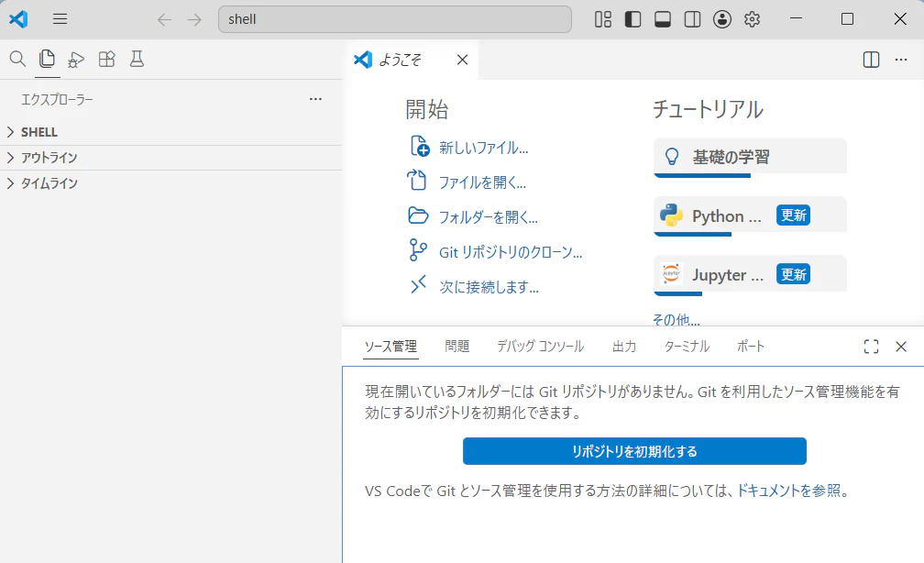Switch to the 問題 panel tab
924x563 pixels.
pyautogui.click(x=456, y=346)
